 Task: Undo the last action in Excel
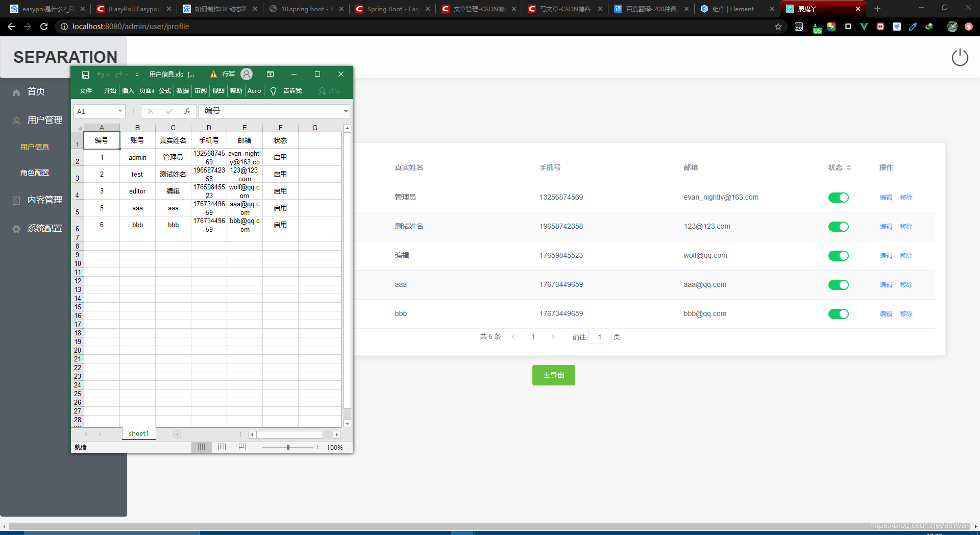pyautogui.click(x=101, y=75)
